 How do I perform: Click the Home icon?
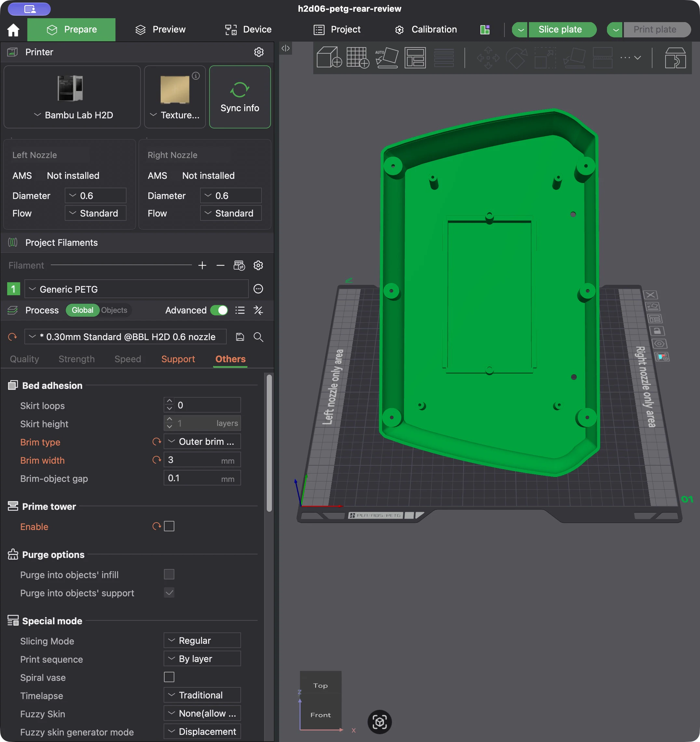click(13, 30)
